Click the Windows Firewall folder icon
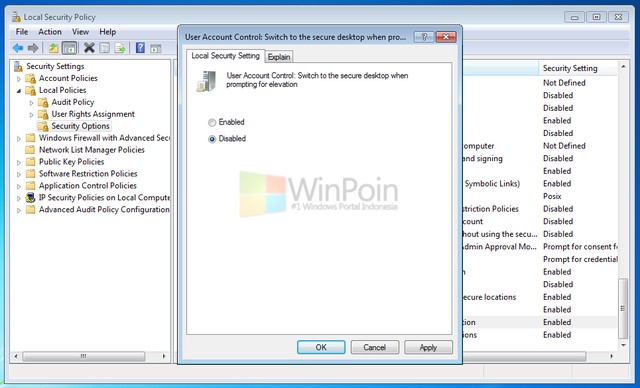This screenshot has width=640, height=388. coord(30,138)
